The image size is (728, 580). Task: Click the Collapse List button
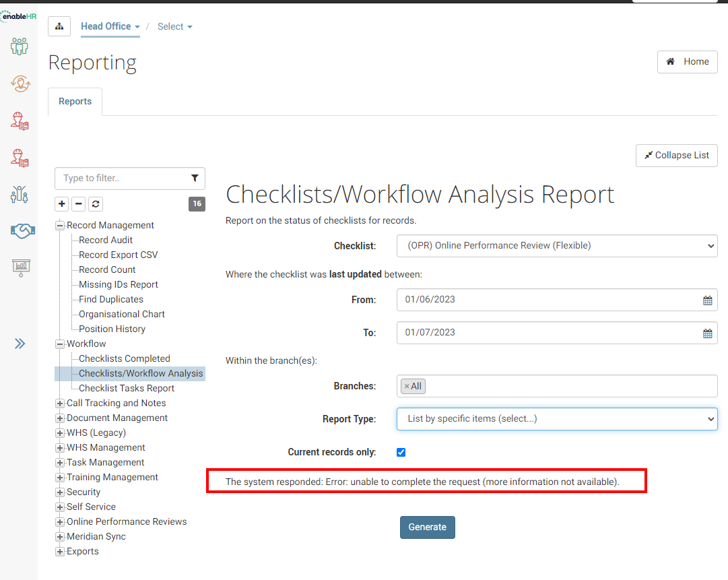click(676, 155)
